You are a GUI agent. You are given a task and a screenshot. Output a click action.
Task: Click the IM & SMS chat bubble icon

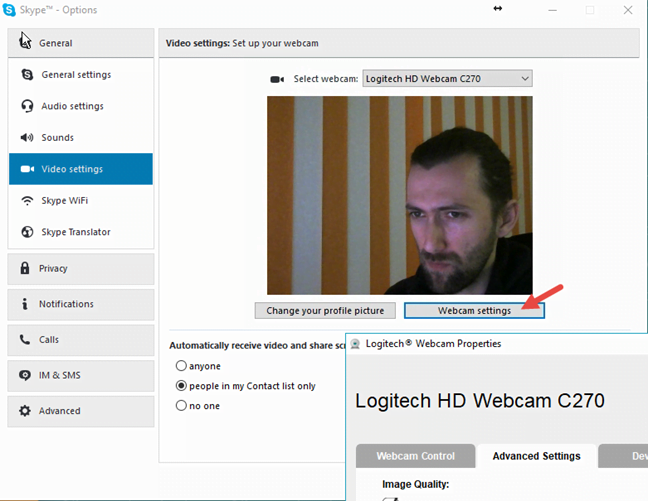pos(25,375)
